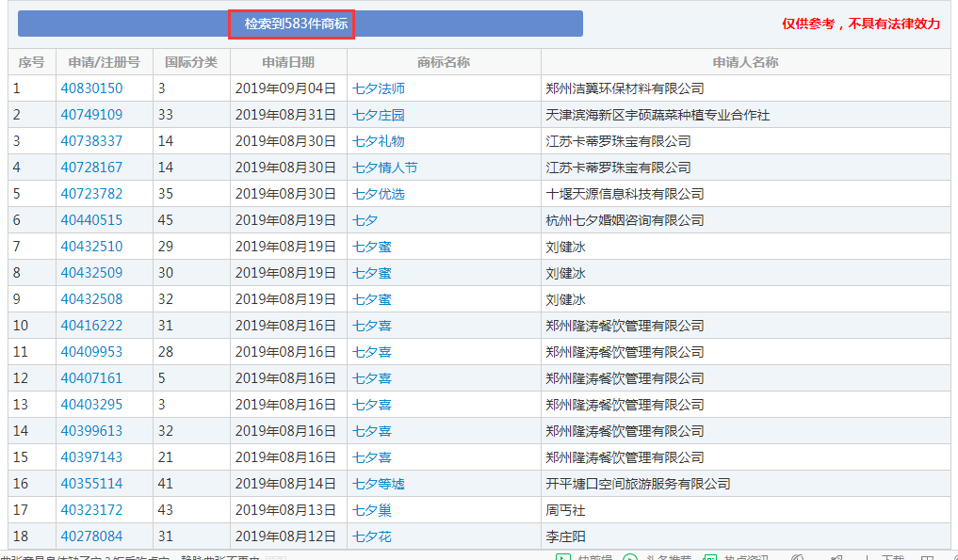
Task: Open registration number 40440515
Action: point(91,220)
